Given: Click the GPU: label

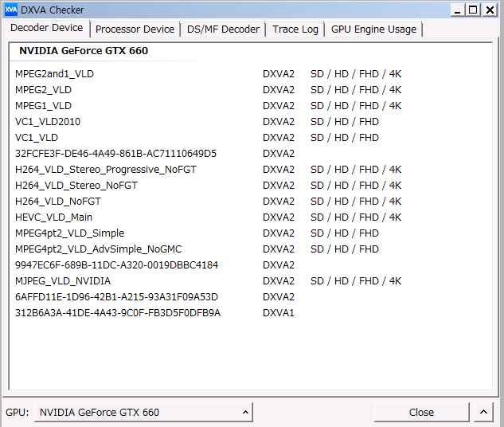Looking at the screenshot, I should click(18, 412).
